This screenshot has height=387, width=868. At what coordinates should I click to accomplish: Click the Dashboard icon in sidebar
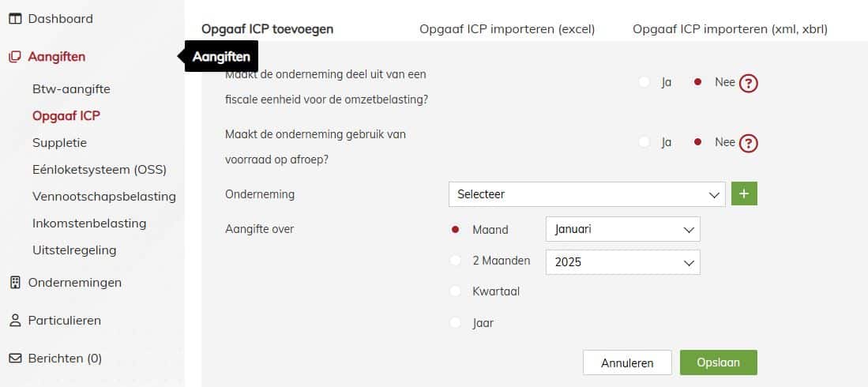(x=15, y=19)
